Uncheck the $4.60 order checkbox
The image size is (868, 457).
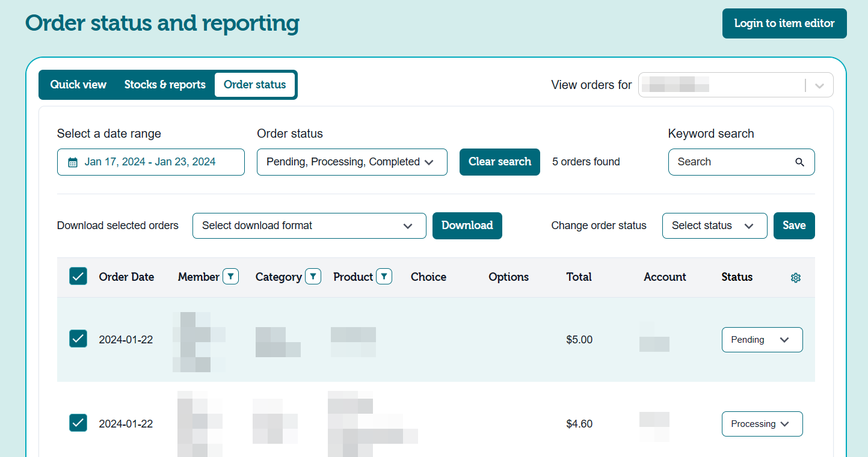click(x=78, y=423)
